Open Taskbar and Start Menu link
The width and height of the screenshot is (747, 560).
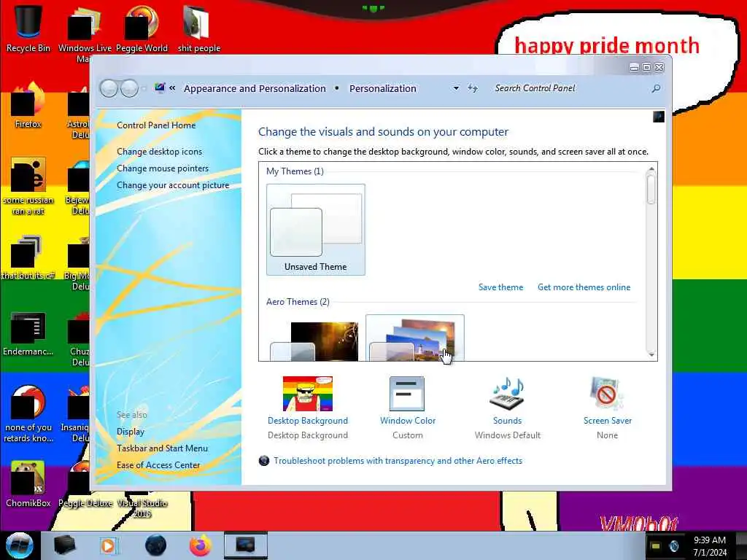[162, 448]
